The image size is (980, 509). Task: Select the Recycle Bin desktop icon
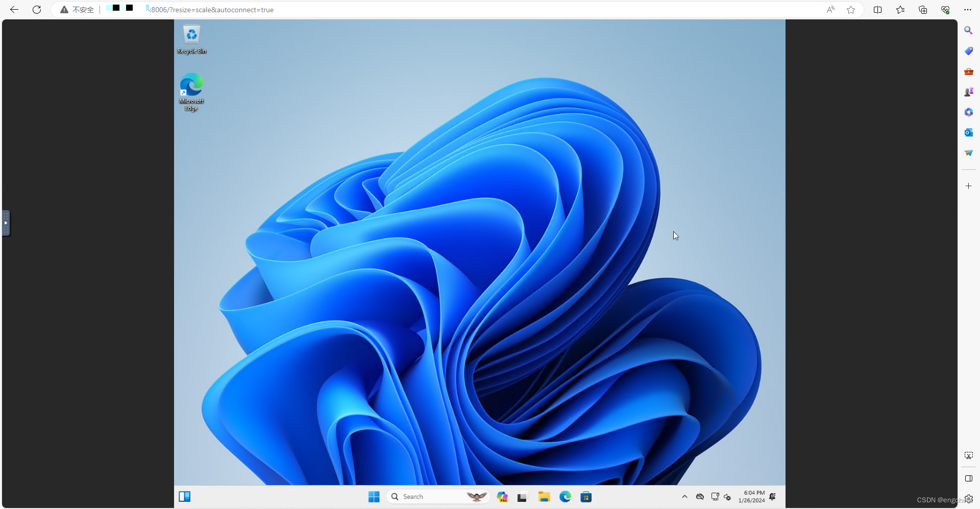pyautogui.click(x=191, y=39)
